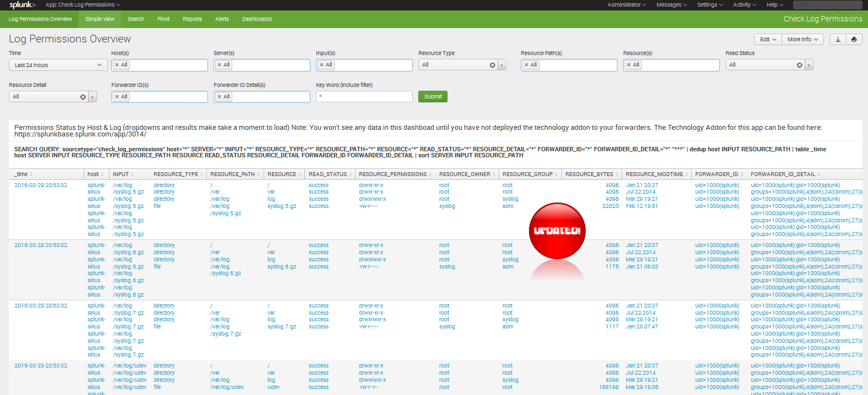The height and width of the screenshot is (395, 868).
Task: Switch to Log Permissions Overview tab
Action: click(40, 19)
